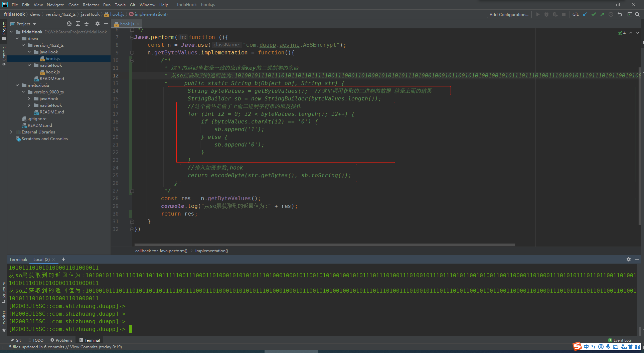Expand External Libraries node
This screenshot has height=353, width=644.
(11, 132)
